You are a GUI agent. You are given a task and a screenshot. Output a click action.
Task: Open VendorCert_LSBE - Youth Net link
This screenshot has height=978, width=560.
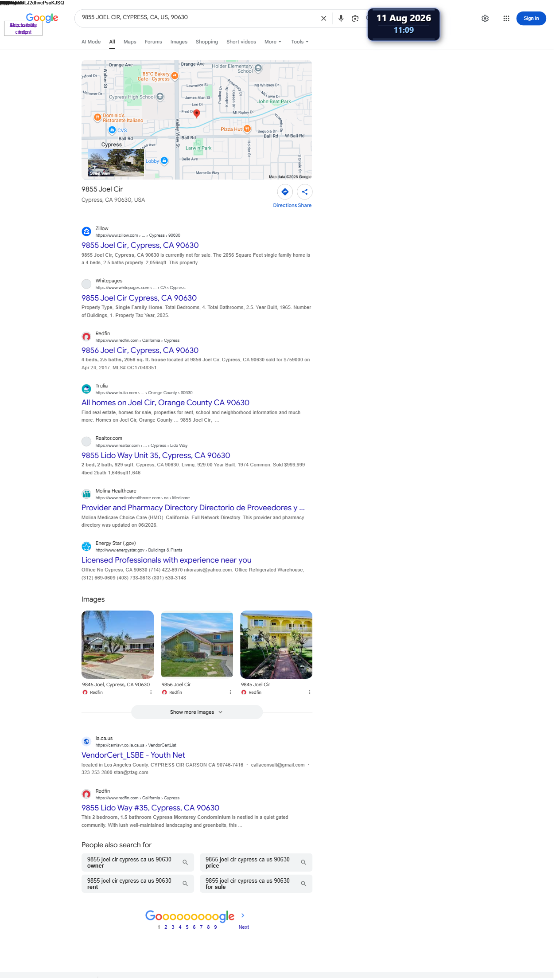coord(133,755)
